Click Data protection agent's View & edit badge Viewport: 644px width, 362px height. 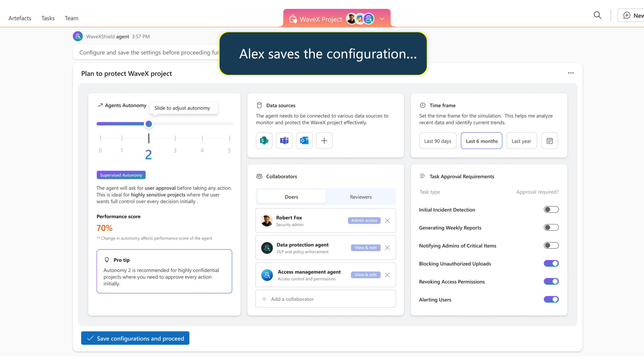[365, 248]
